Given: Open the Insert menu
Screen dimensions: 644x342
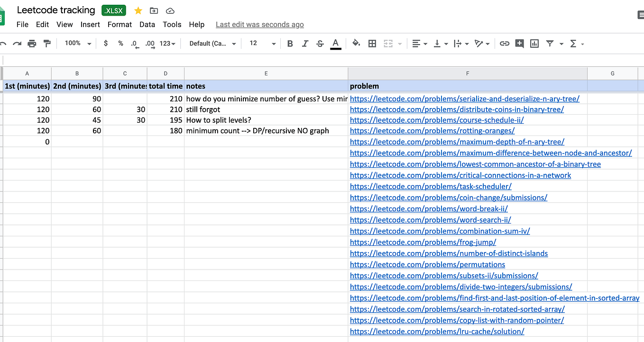Looking at the screenshot, I should (90, 25).
